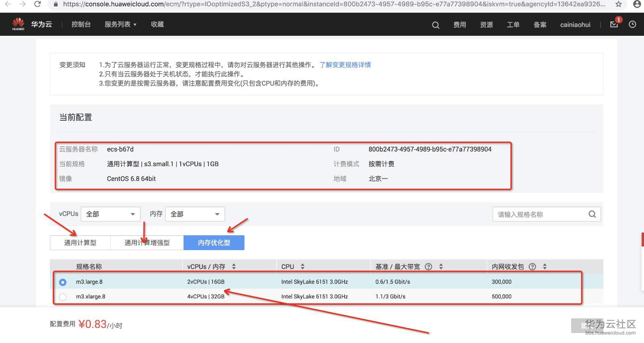Expand the 服务列表 menu
This screenshot has width=644, height=343.
pos(120,25)
